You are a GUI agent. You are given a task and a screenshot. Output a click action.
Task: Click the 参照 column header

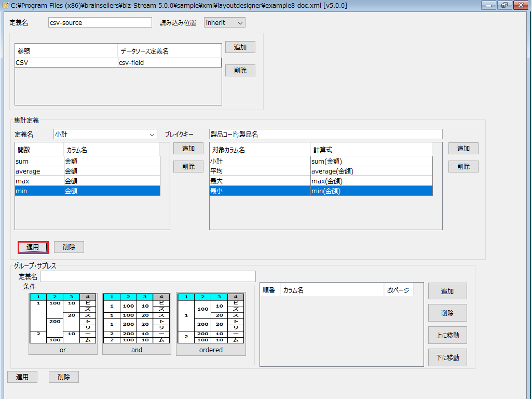pos(66,51)
